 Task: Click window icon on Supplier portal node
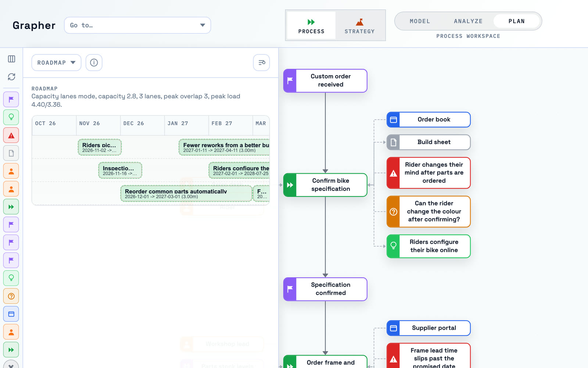[x=394, y=328]
